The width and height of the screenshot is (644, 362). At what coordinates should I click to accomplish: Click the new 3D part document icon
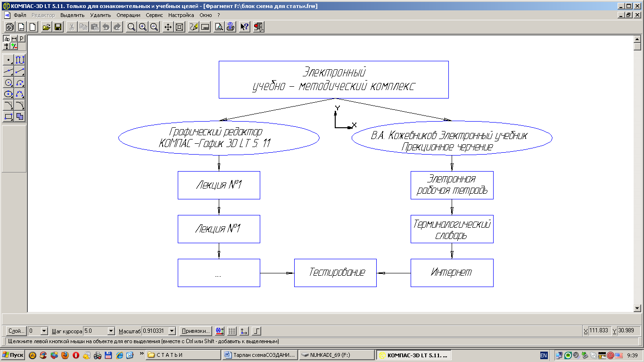pyautogui.click(x=10, y=27)
